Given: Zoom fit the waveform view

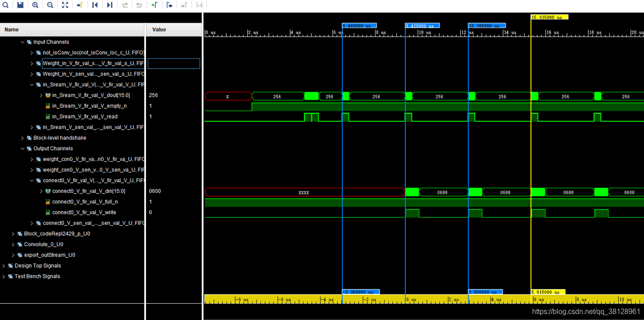Looking at the screenshot, I should pos(65,5).
